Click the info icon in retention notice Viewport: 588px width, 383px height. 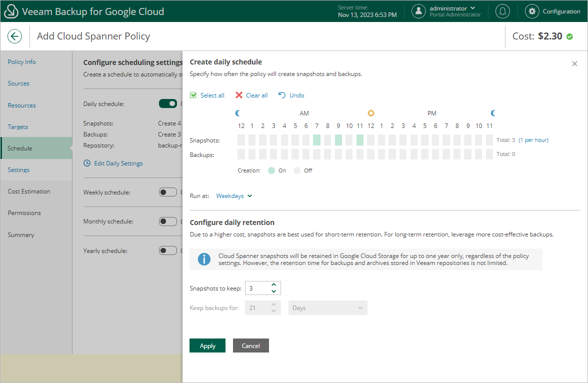point(204,259)
